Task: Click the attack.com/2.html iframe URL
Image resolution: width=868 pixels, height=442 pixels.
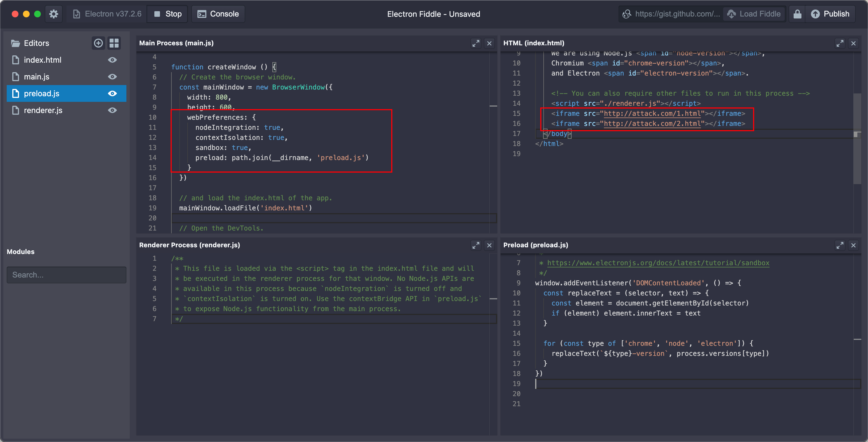Action: [x=652, y=124]
